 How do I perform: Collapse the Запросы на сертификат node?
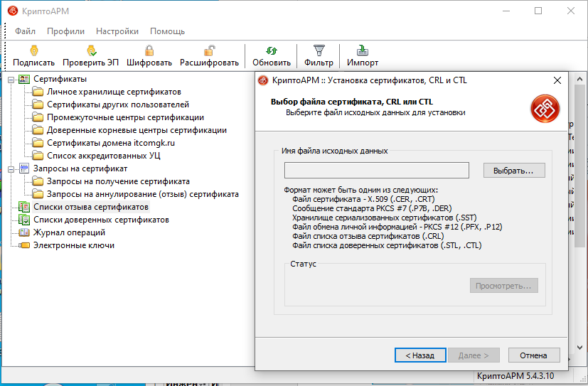point(11,168)
